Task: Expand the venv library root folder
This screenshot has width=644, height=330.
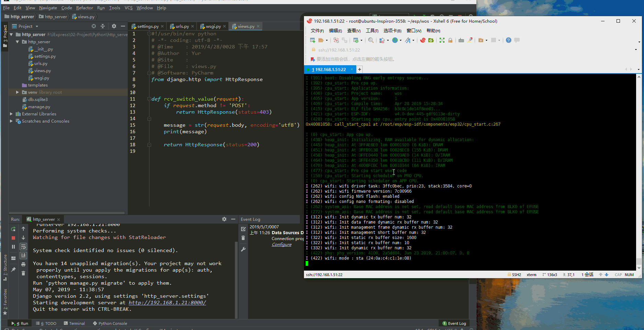Action: coord(18,92)
